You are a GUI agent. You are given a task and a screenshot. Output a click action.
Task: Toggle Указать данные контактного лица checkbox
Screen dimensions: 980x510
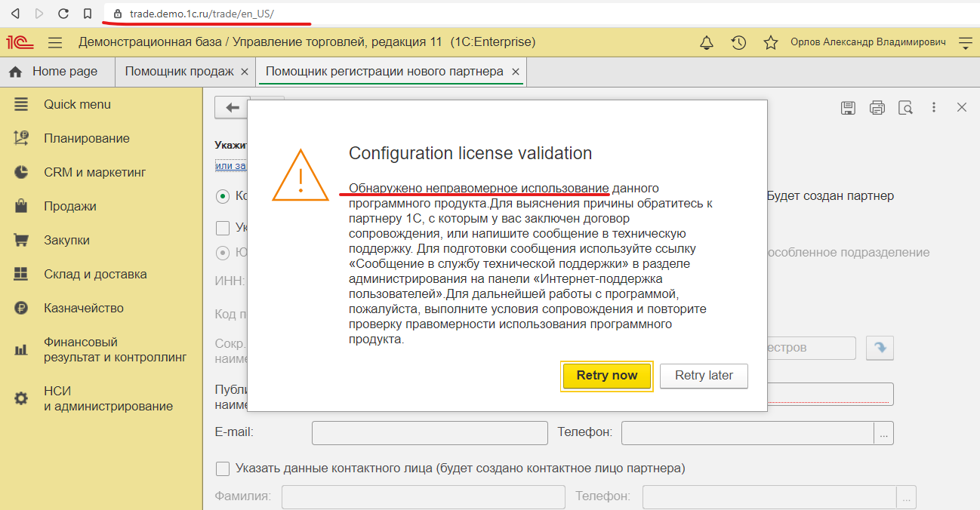[x=223, y=469]
